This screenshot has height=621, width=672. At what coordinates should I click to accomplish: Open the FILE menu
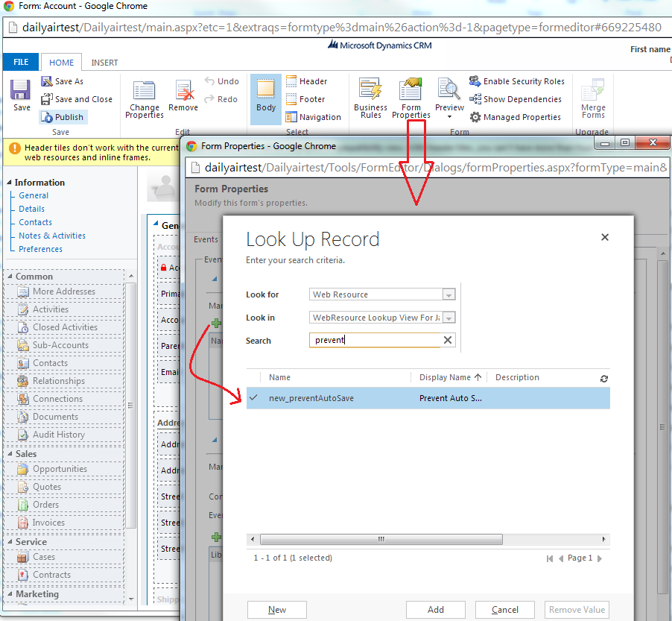coord(20,62)
